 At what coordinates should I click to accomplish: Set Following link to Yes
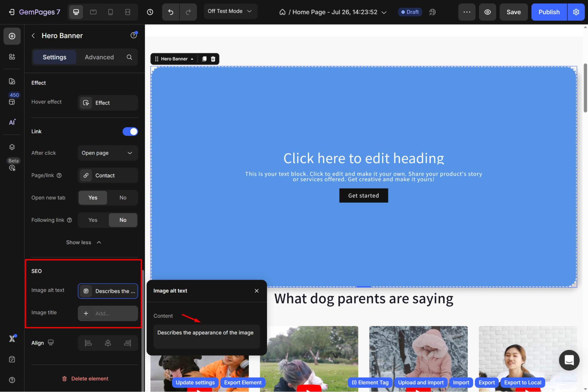click(93, 220)
